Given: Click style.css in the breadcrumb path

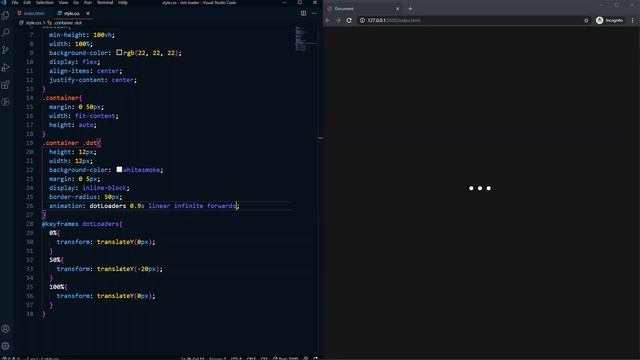Looking at the screenshot, I should 33,23.
